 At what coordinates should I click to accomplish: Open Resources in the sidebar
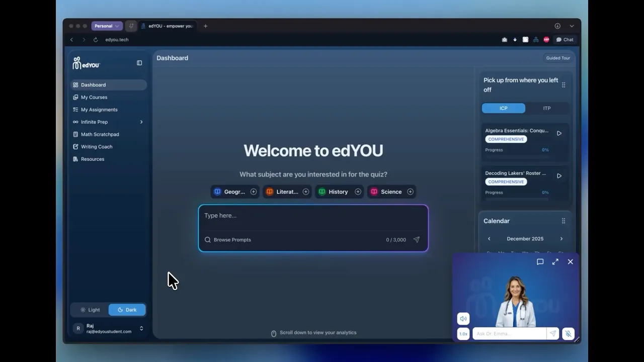point(109,159)
